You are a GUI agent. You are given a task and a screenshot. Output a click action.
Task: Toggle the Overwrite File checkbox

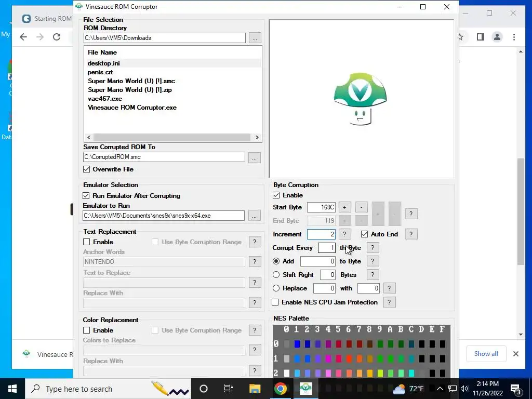point(87,169)
